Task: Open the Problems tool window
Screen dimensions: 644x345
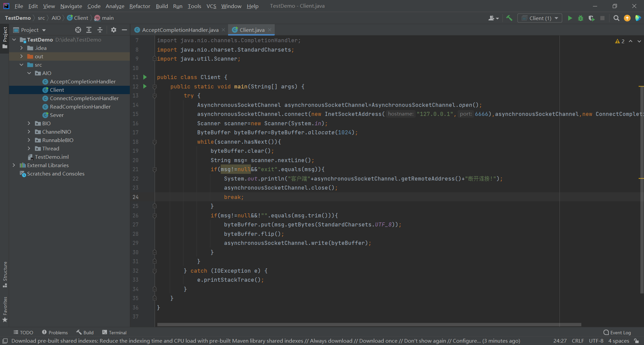Action: point(55,333)
